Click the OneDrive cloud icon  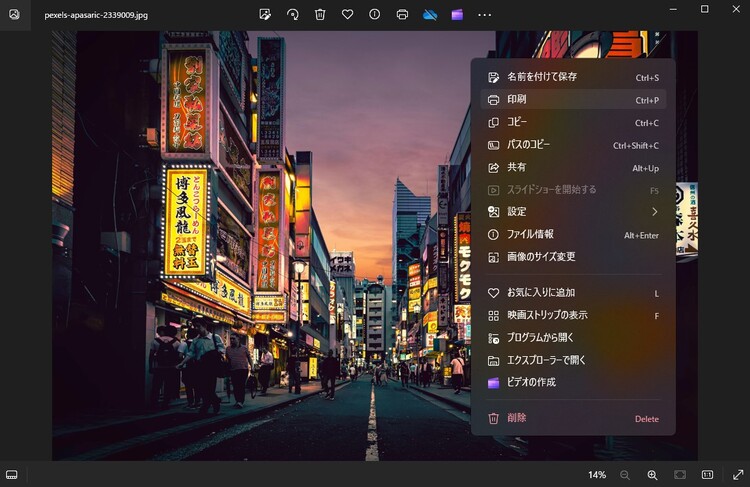430,15
